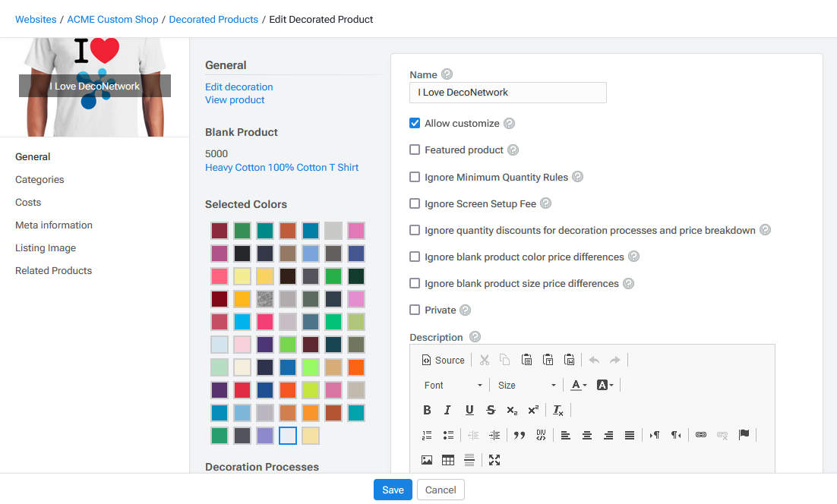Enable Featured product checkbox
Screen dimensions: 837x504
coord(415,150)
